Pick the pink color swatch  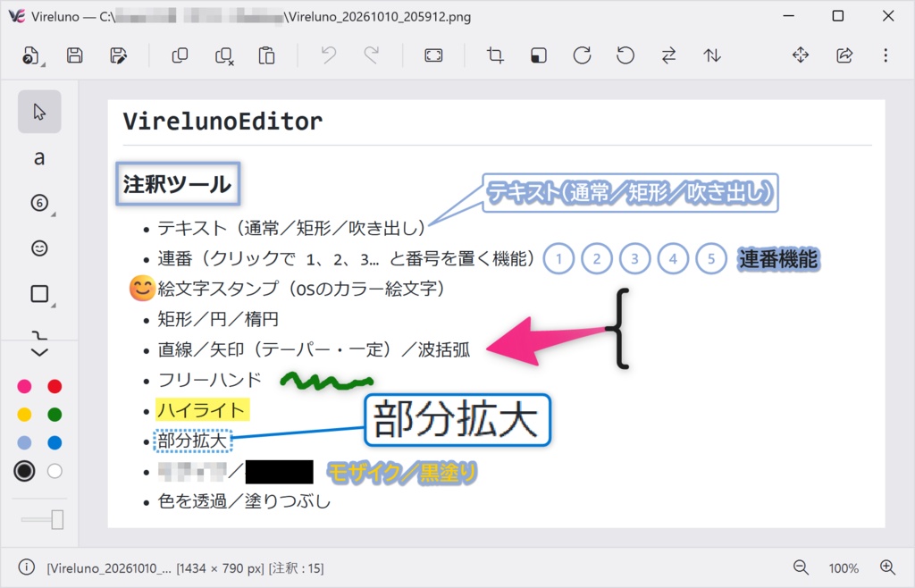coord(24,386)
